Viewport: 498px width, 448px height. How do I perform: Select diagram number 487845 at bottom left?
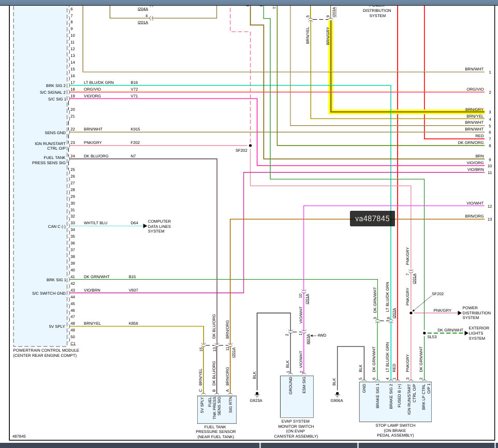point(19,436)
